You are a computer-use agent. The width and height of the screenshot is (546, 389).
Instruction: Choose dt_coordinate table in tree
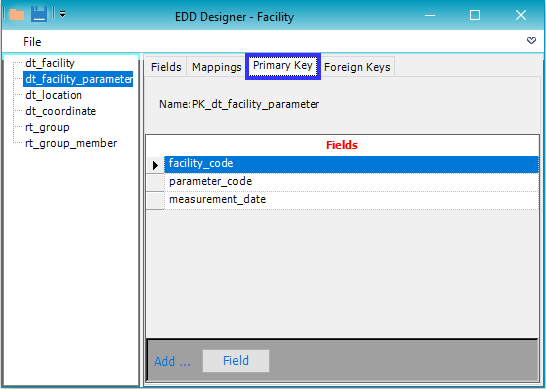click(x=60, y=111)
